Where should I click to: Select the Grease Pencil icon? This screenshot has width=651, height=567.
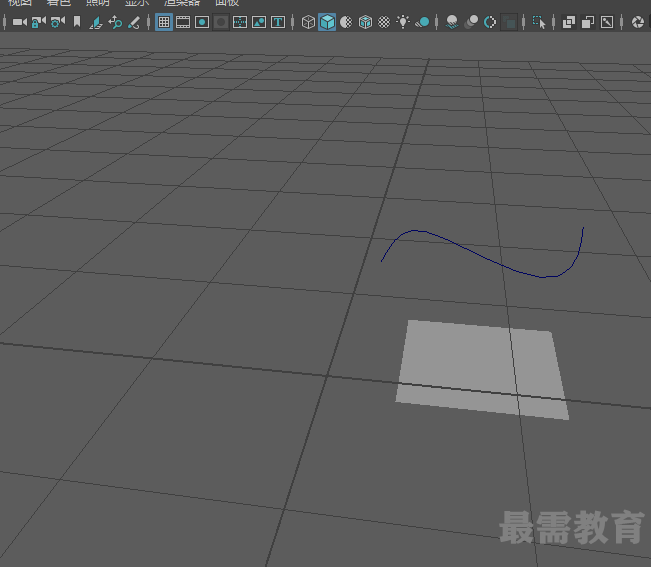coord(134,22)
